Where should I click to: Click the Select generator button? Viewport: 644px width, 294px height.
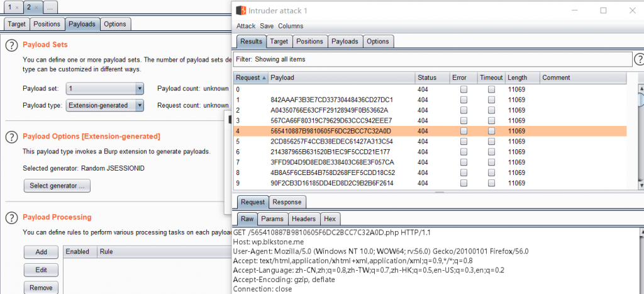pos(57,186)
